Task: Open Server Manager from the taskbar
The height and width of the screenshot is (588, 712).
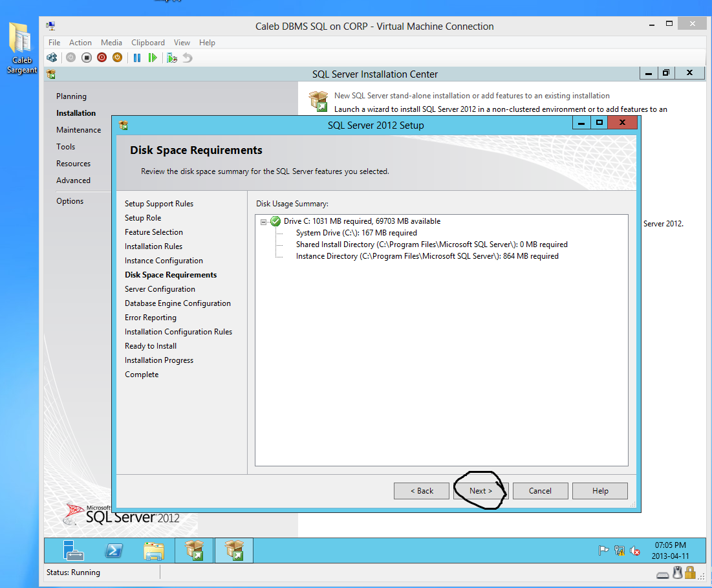Action: tap(73, 550)
